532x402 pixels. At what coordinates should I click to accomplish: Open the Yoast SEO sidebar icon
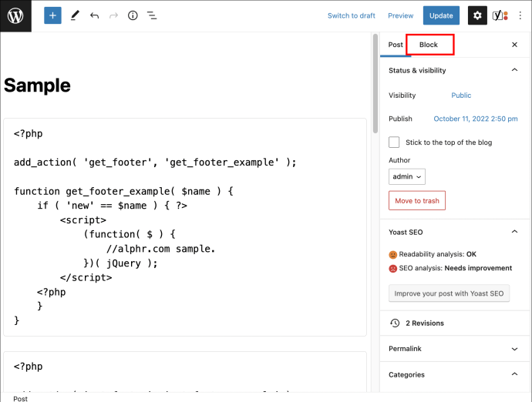tap(500, 15)
